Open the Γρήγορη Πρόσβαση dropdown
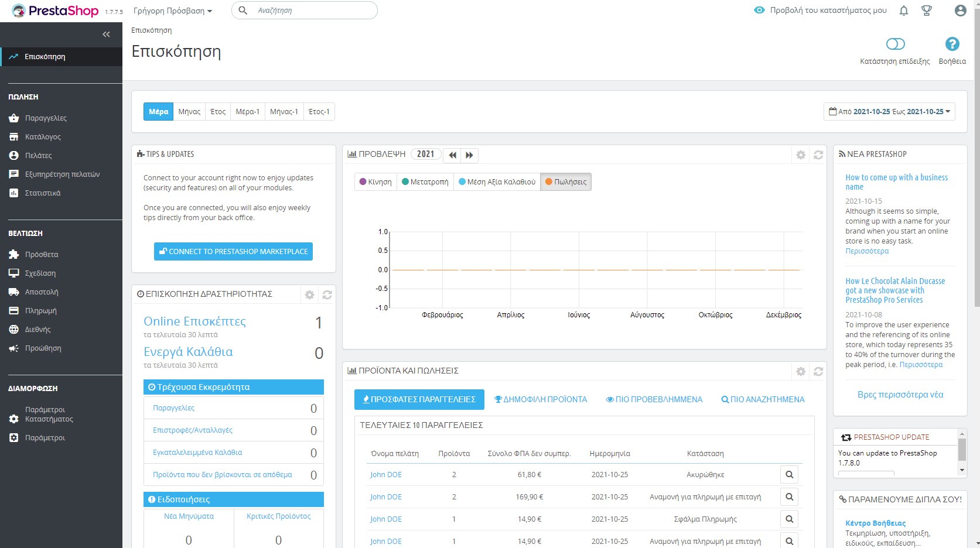 (x=173, y=11)
